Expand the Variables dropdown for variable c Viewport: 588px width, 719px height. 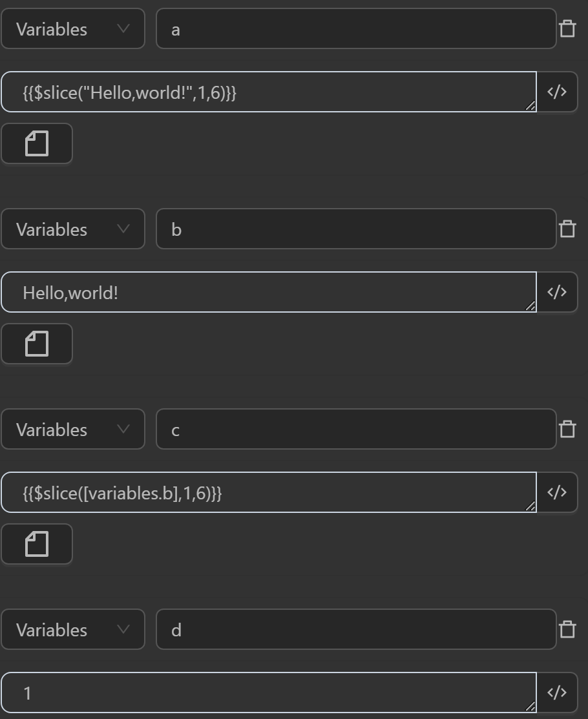(73, 430)
